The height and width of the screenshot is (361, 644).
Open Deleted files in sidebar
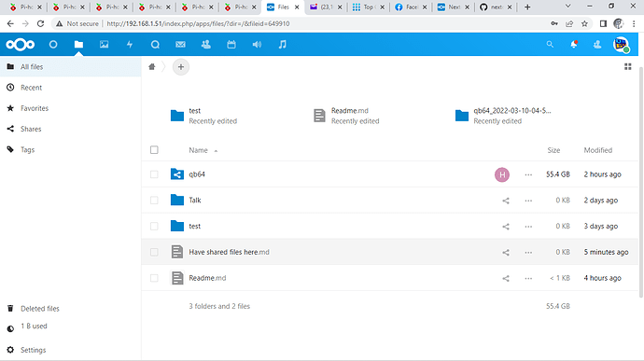70,309
